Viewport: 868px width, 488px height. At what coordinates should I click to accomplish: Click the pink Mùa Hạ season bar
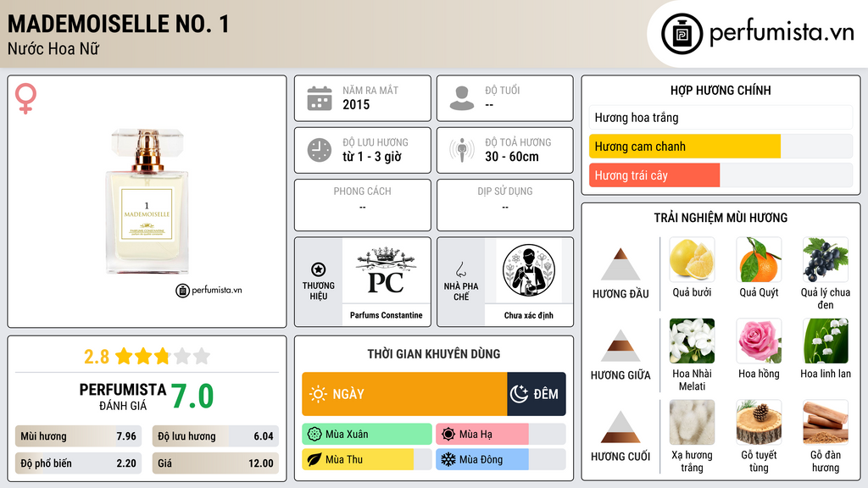pos(482,435)
